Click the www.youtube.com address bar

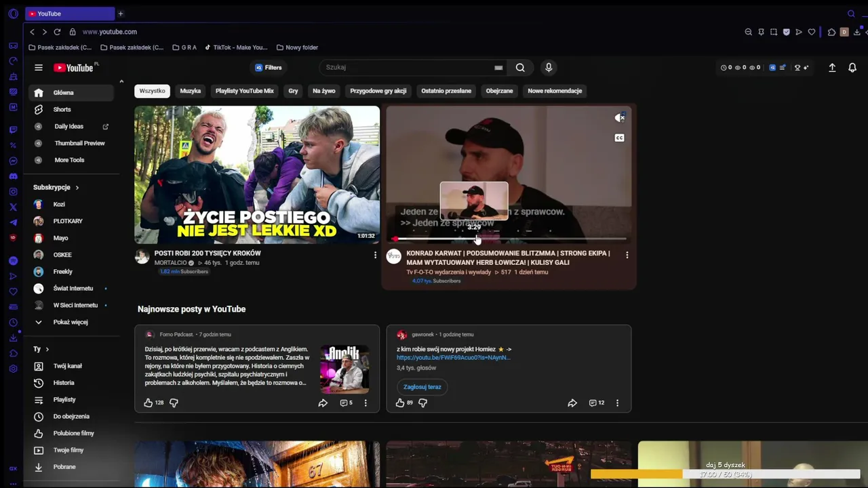point(109,32)
